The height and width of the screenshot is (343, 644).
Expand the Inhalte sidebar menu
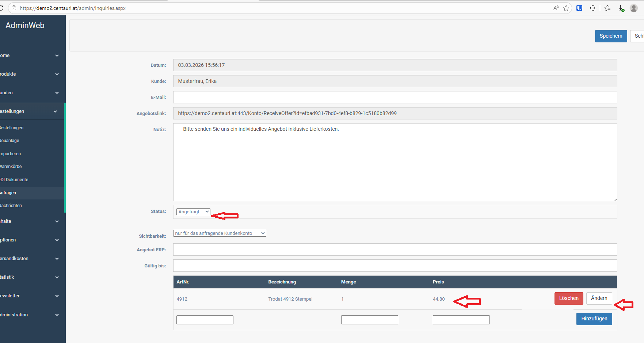(x=32, y=221)
